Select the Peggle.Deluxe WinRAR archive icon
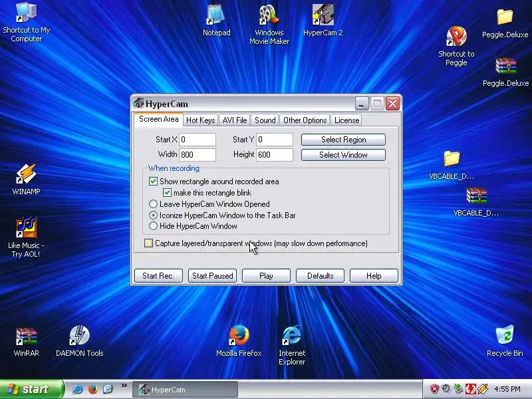This screenshot has width=532, height=399. pos(505,72)
